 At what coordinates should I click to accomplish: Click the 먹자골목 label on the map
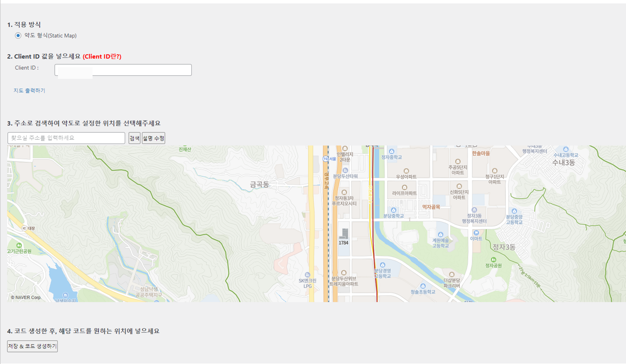pyautogui.click(x=431, y=207)
